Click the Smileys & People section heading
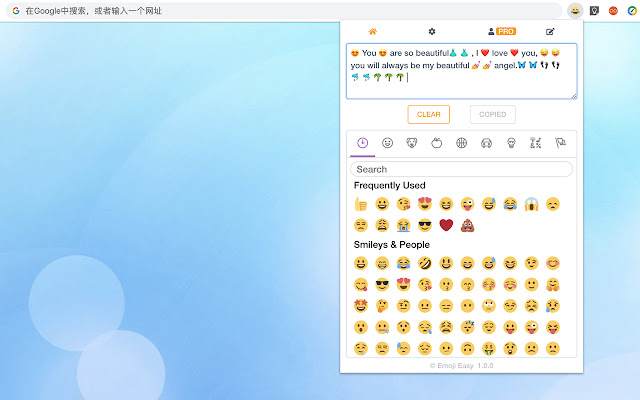This screenshot has height=400, width=640. click(x=391, y=244)
